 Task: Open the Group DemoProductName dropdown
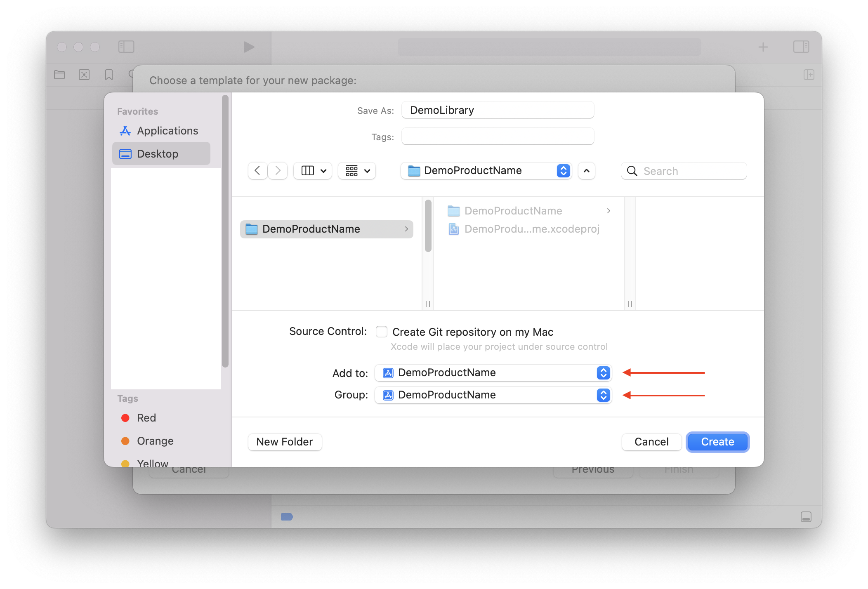[493, 395]
